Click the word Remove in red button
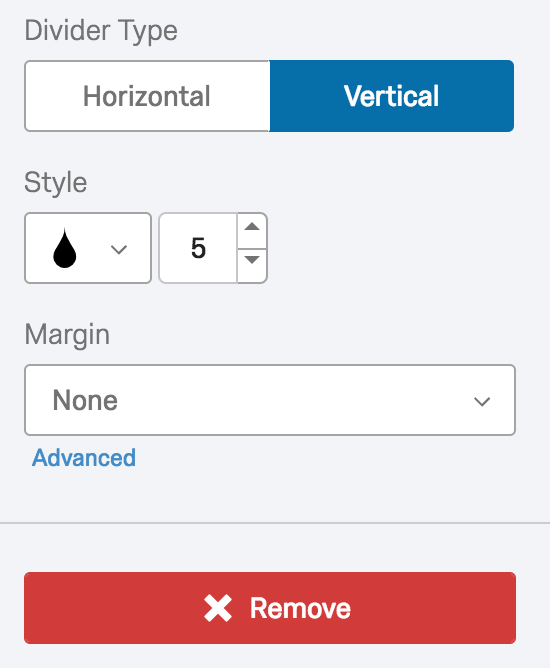The width and height of the screenshot is (550, 668). pyautogui.click(x=300, y=608)
